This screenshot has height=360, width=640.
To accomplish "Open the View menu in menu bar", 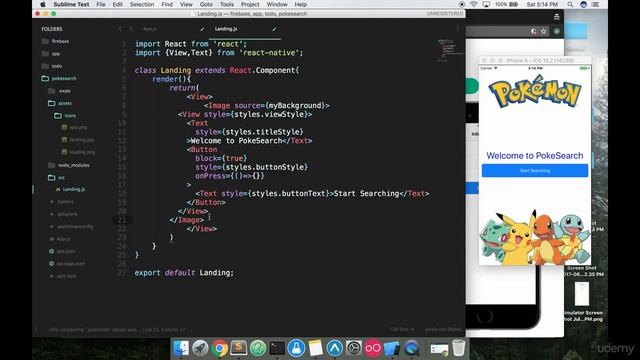I will 186,4.
